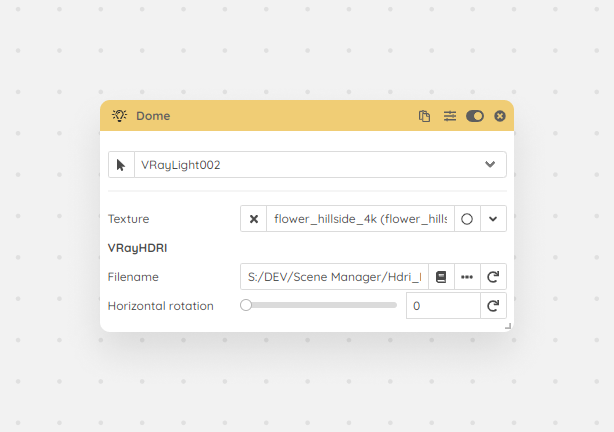614x432 pixels.
Task: Click the Horizontal rotation slider handle
Action: 246,305
